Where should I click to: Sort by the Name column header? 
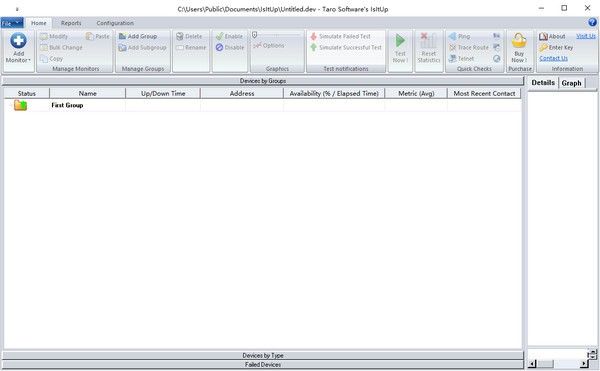(88, 93)
